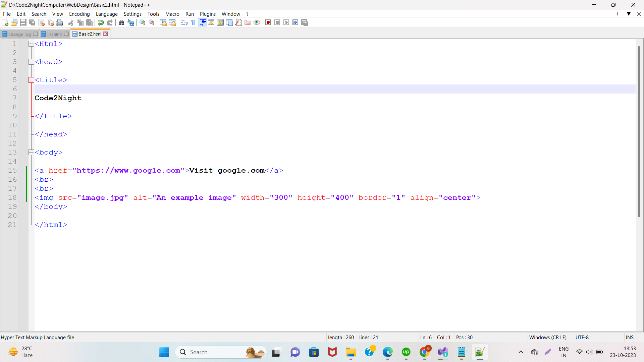Open the Search menu
Image resolution: width=644 pixels, height=362 pixels.
[x=39, y=14]
